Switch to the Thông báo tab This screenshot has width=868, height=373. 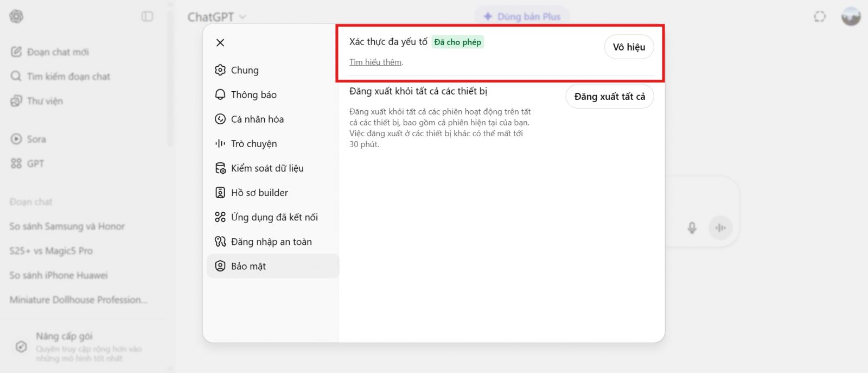(273, 94)
